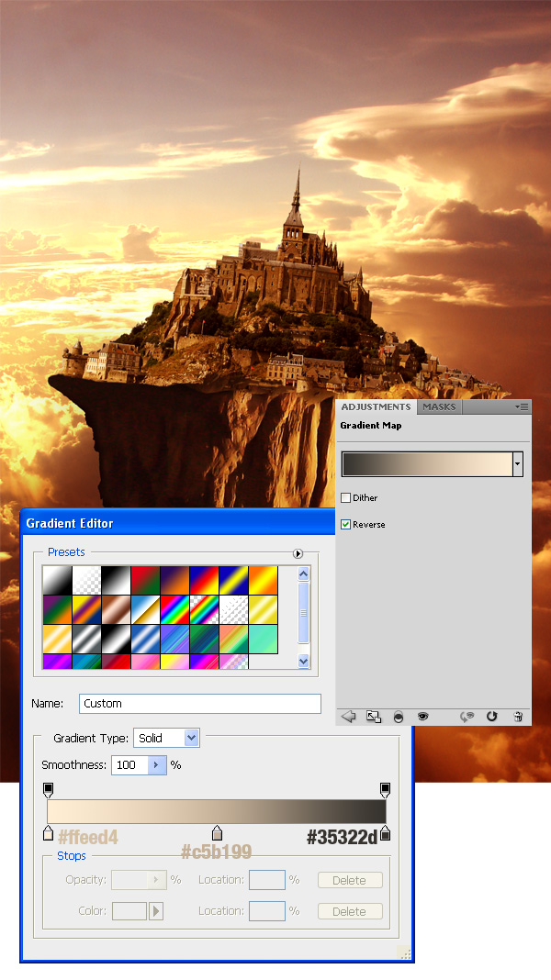The width and height of the screenshot is (551, 980).
Task: Click the return to adjustment list arrow icon
Action: coord(348,717)
